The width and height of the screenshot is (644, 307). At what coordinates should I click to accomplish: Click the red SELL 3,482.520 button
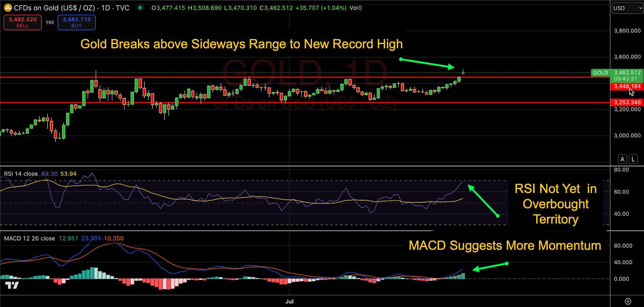(23, 22)
